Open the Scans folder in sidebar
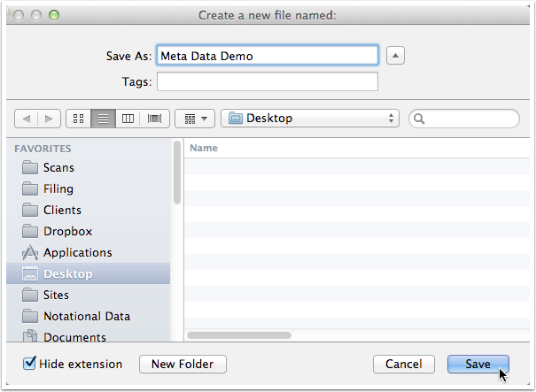Screen dimensions: 536x392 (x=89, y=167)
